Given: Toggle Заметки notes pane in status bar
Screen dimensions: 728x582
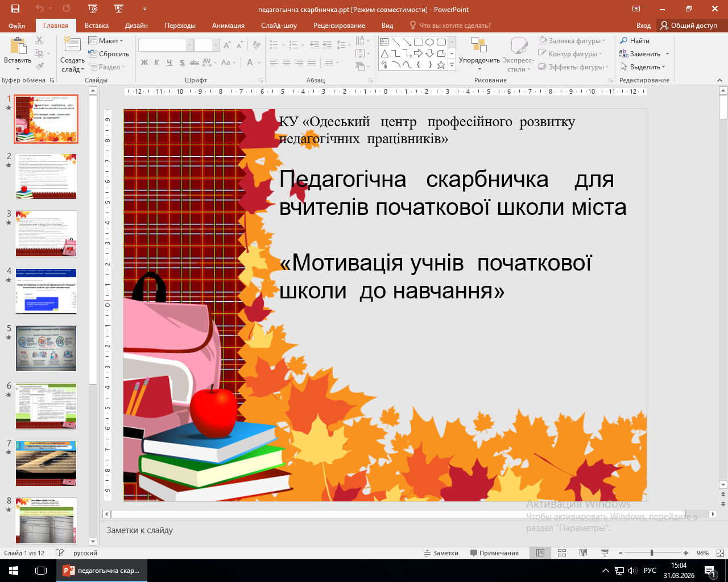Looking at the screenshot, I should 441,553.
